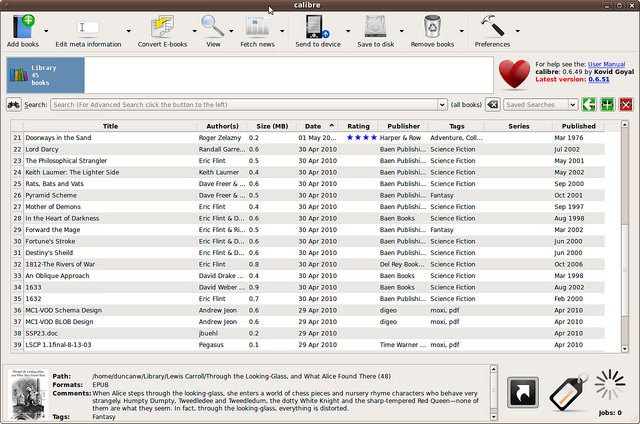
Task: Expand the search history dropdown
Action: [x=442, y=105]
